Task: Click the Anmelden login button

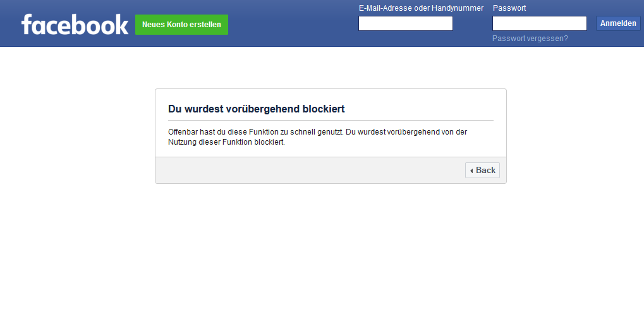Action: tap(618, 23)
